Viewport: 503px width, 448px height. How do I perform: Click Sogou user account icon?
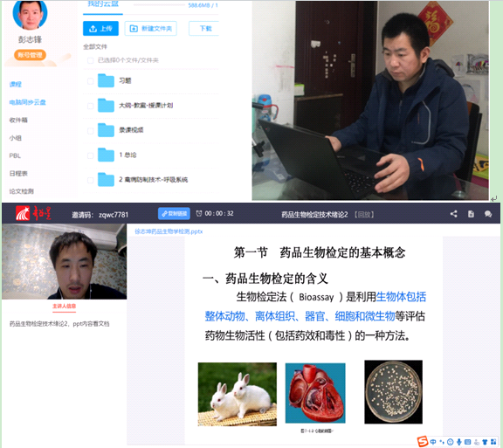pos(476,442)
